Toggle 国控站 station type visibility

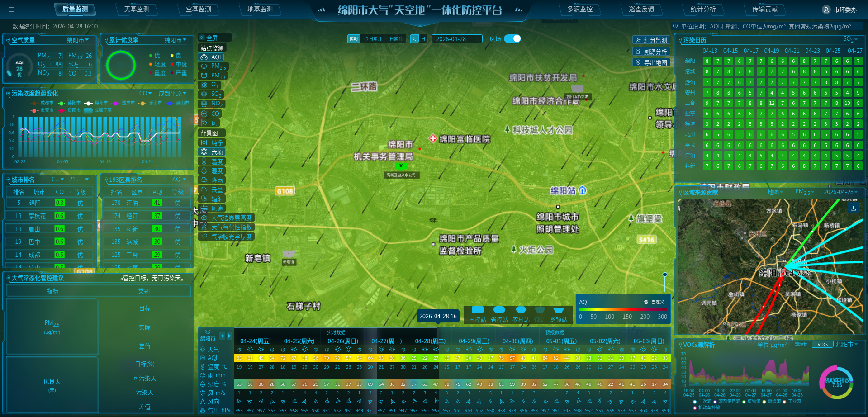click(x=478, y=310)
